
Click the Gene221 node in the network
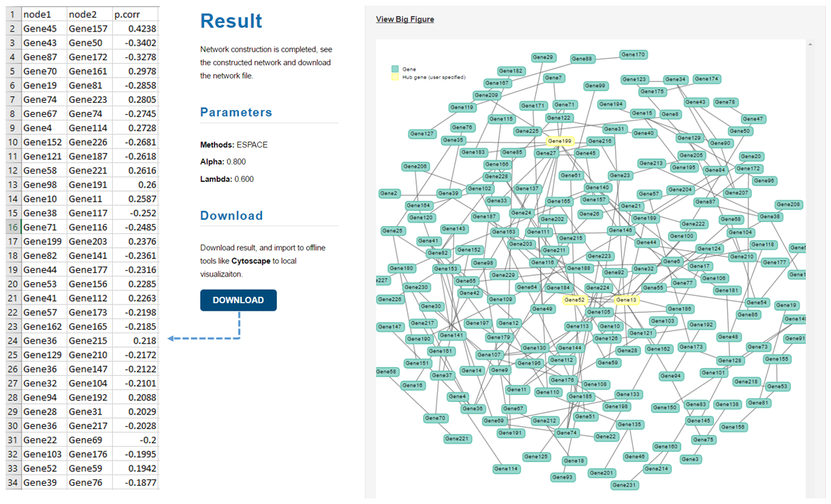(x=457, y=439)
